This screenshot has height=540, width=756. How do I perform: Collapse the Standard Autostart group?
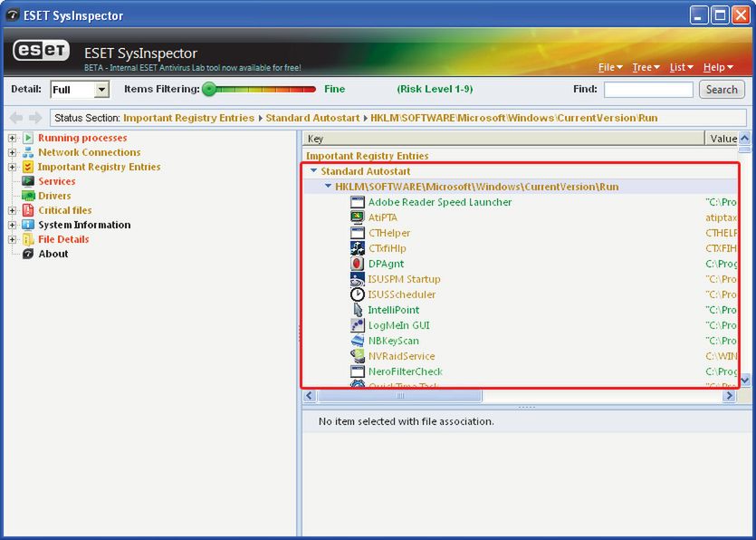(314, 171)
